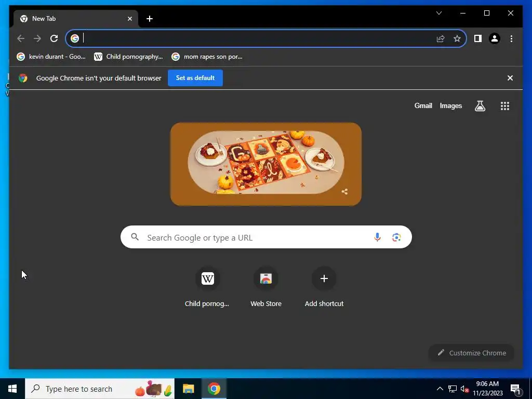Click the taskbar Type here to search box
The width and height of the screenshot is (532, 399).
tap(100, 389)
